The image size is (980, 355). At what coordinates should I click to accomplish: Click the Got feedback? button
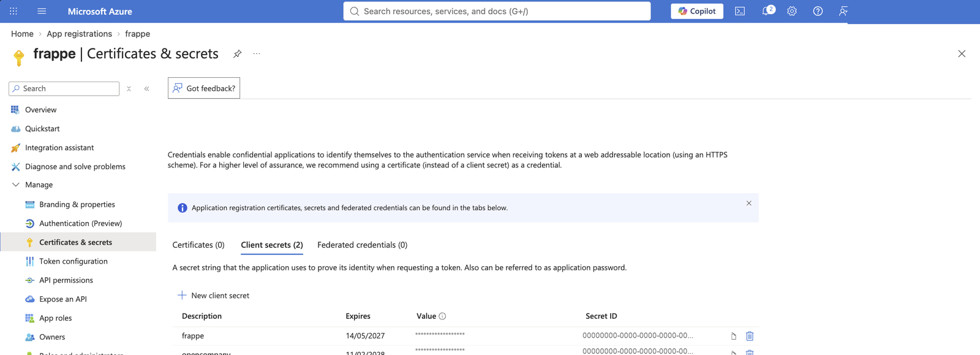coord(204,88)
